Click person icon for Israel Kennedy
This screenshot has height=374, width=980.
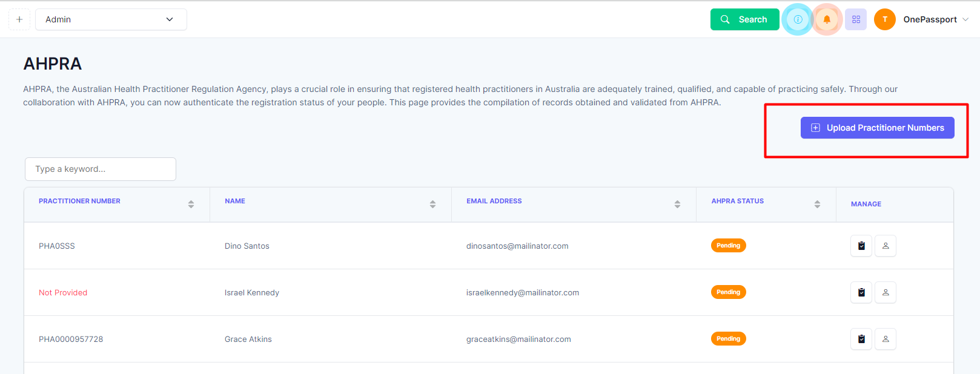(x=886, y=292)
